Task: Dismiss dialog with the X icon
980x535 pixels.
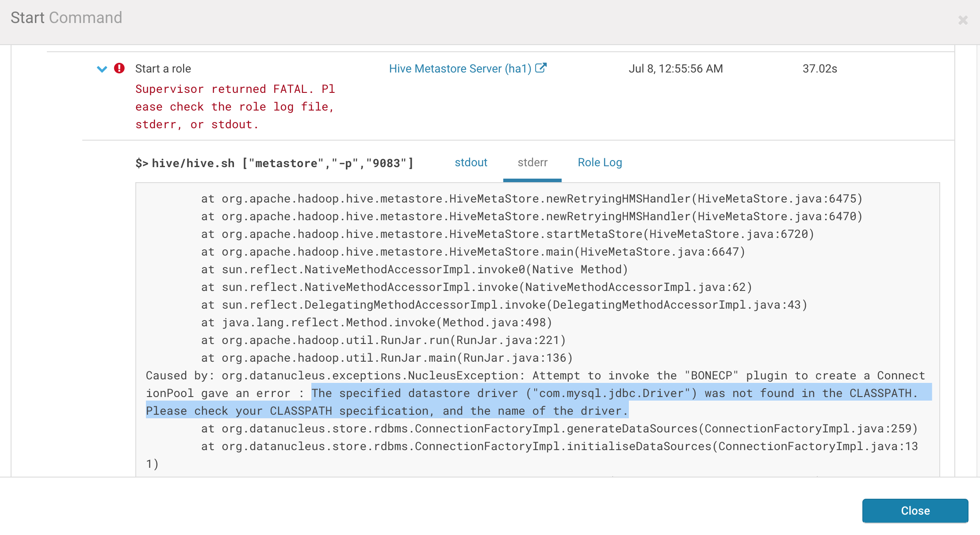Action: 963,20
